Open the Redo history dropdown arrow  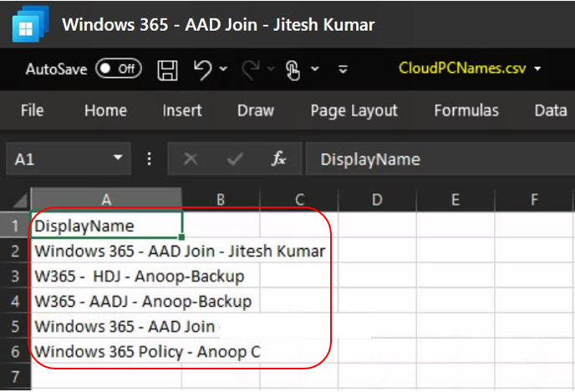[271, 69]
